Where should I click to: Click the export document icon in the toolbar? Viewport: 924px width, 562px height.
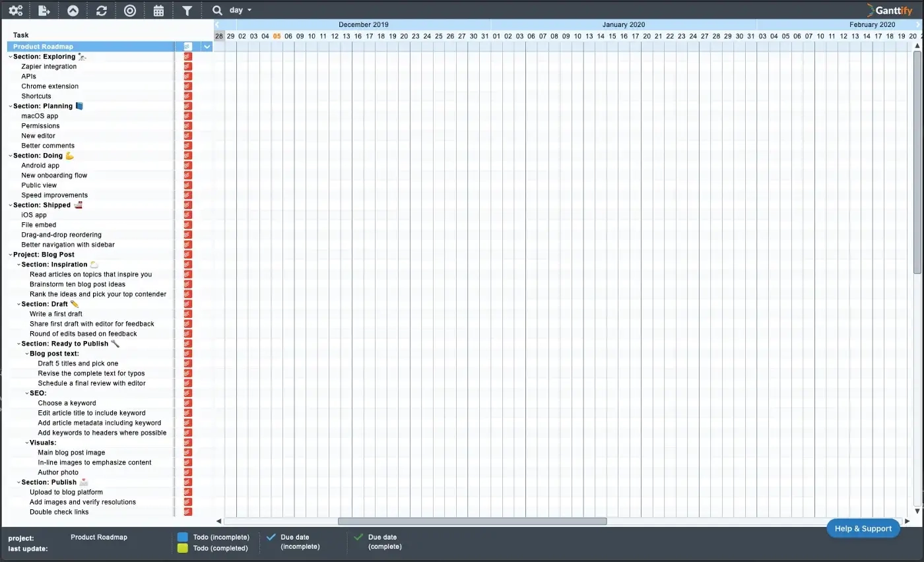click(x=44, y=10)
